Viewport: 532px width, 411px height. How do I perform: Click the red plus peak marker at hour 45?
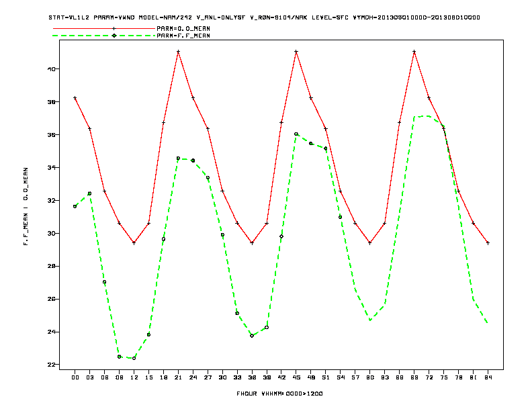click(x=296, y=52)
